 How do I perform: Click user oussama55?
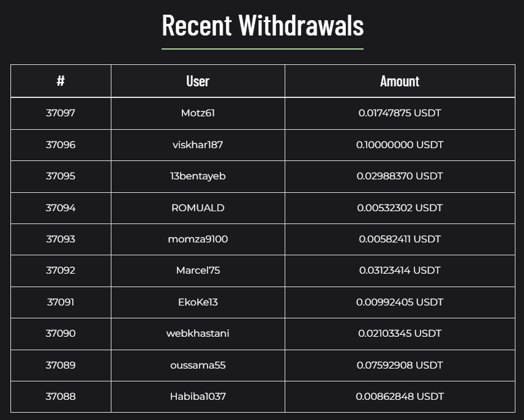pos(198,366)
